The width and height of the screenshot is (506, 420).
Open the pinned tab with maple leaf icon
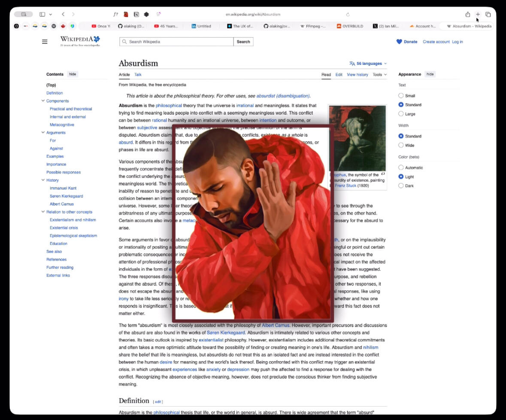(63, 26)
